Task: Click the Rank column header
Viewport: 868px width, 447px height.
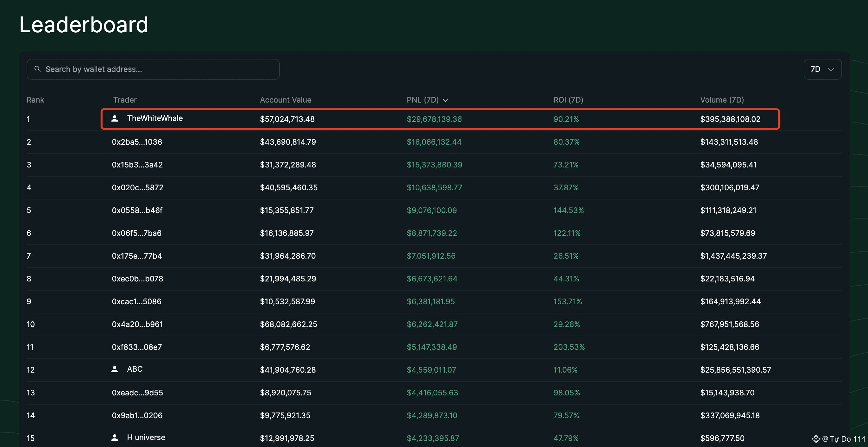Action: 35,100
